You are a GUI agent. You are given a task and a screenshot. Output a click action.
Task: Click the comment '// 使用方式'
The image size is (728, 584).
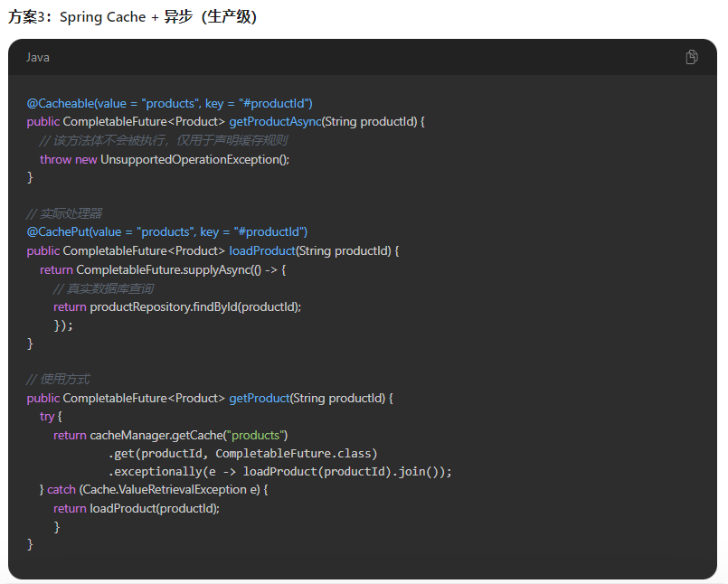(x=58, y=380)
